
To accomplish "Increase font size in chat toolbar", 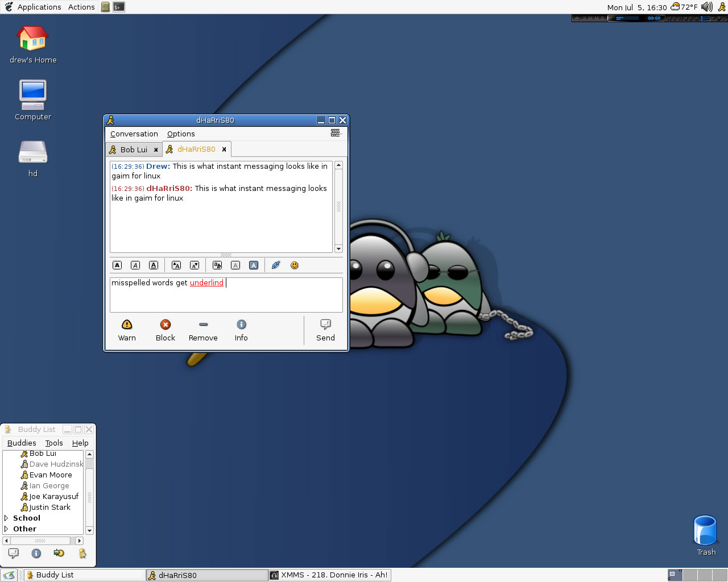I will tap(176, 265).
